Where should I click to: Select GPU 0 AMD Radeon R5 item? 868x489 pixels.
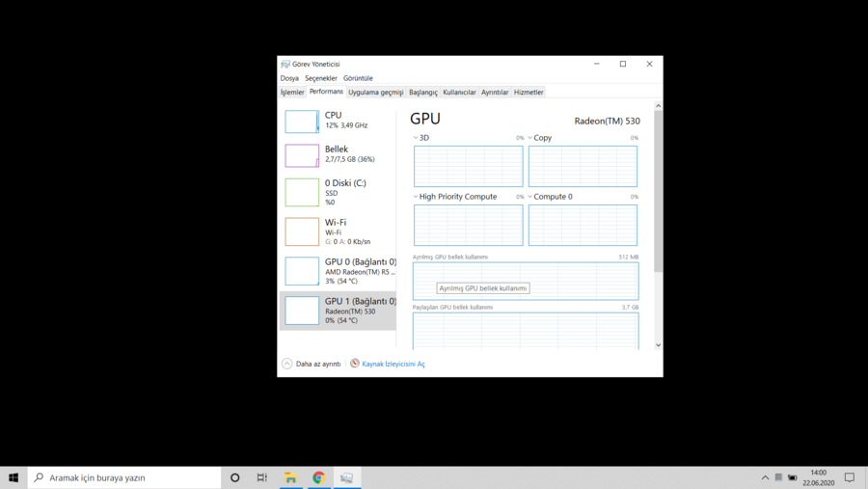click(x=338, y=271)
